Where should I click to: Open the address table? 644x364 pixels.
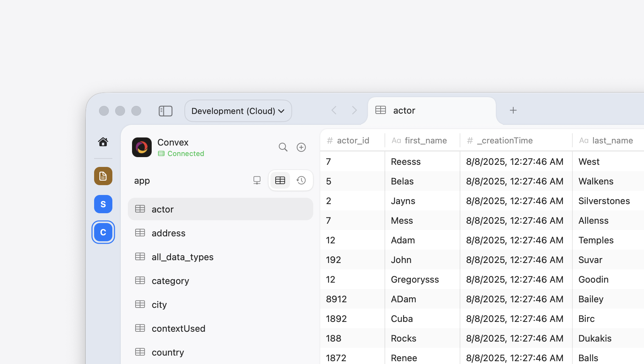(221, 233)
